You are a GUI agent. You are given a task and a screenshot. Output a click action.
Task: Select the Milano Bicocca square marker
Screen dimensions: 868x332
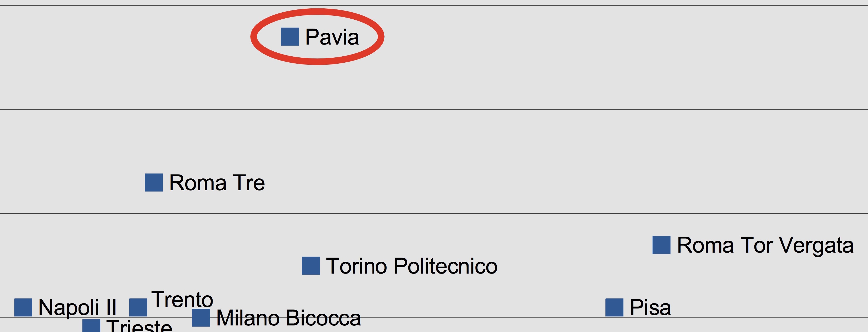pos(201,318)
